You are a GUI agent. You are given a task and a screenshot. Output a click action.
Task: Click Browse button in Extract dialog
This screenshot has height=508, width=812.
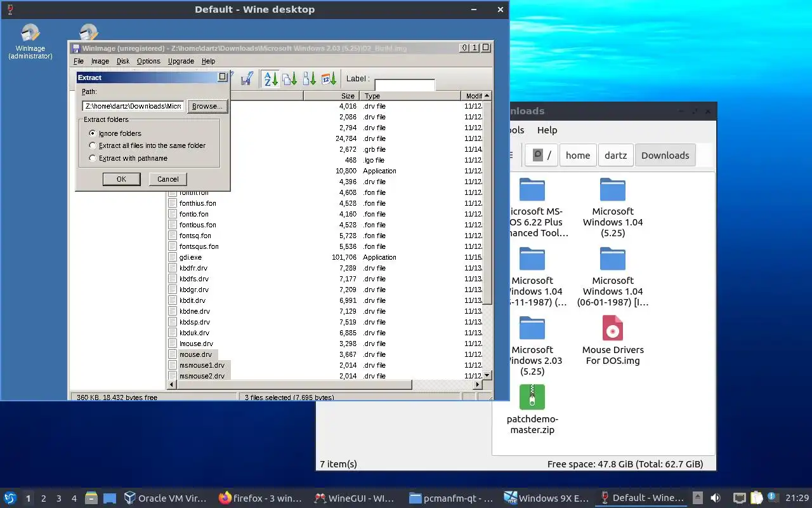207,106
